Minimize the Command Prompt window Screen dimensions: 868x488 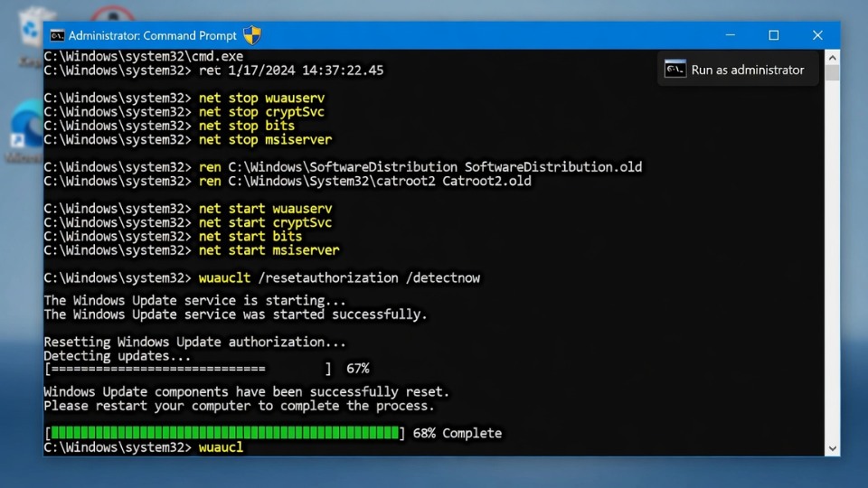click(731, 35)
